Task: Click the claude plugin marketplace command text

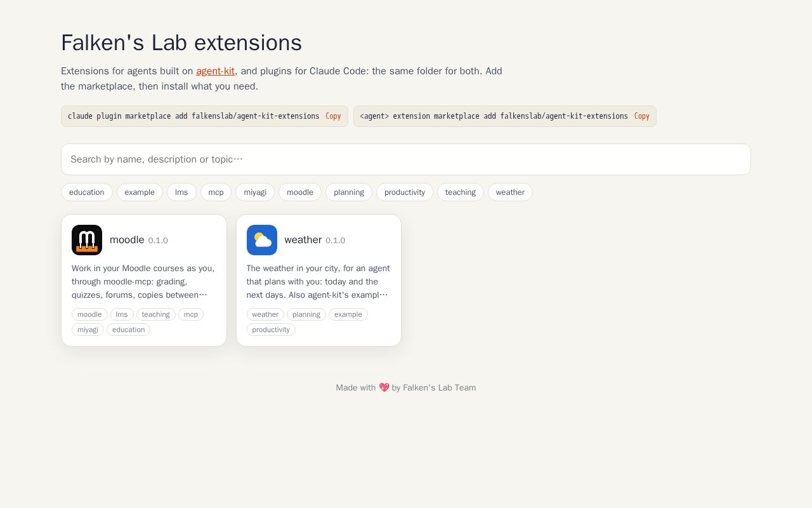Action: pyautogui.click(x=193, y=116)
